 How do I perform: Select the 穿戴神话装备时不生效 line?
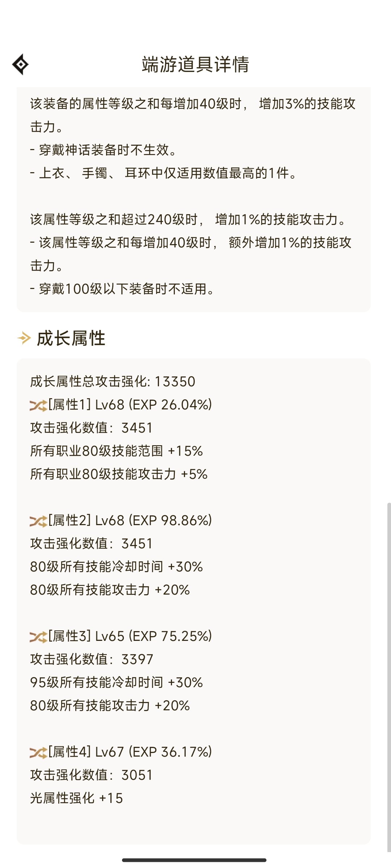coord(103,150)
